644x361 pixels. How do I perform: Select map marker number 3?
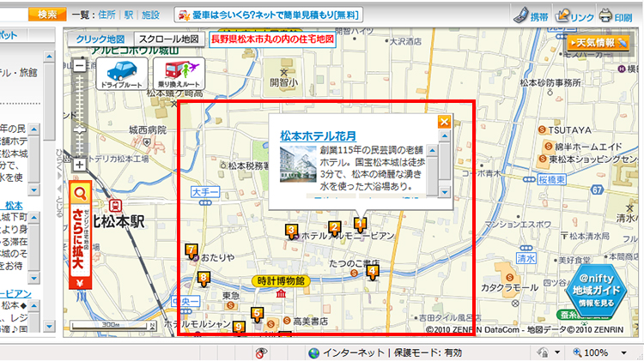[292, 231]
